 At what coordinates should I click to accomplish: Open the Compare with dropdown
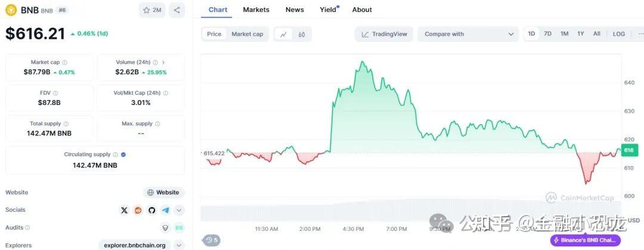tap(468, 34)
